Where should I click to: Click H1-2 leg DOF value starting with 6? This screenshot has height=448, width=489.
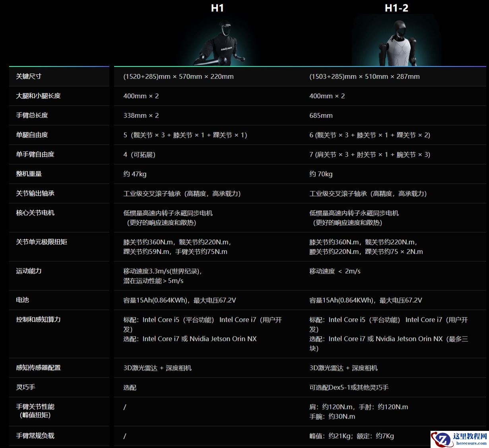(370, 135)
